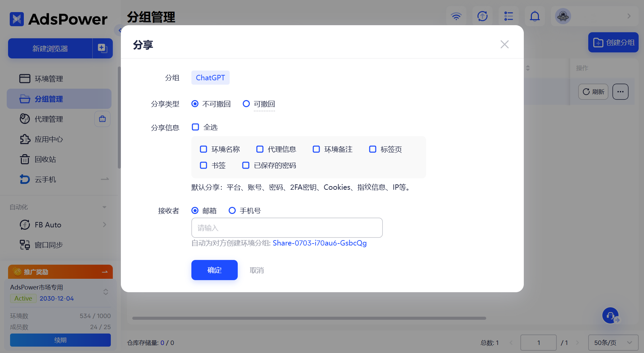Close the share dialog with X

click(504, 44)
